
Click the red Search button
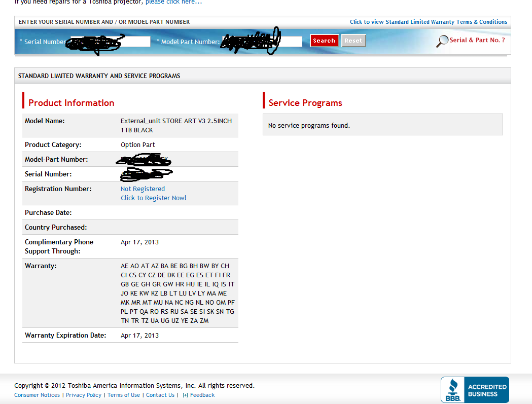click(324, 41)
